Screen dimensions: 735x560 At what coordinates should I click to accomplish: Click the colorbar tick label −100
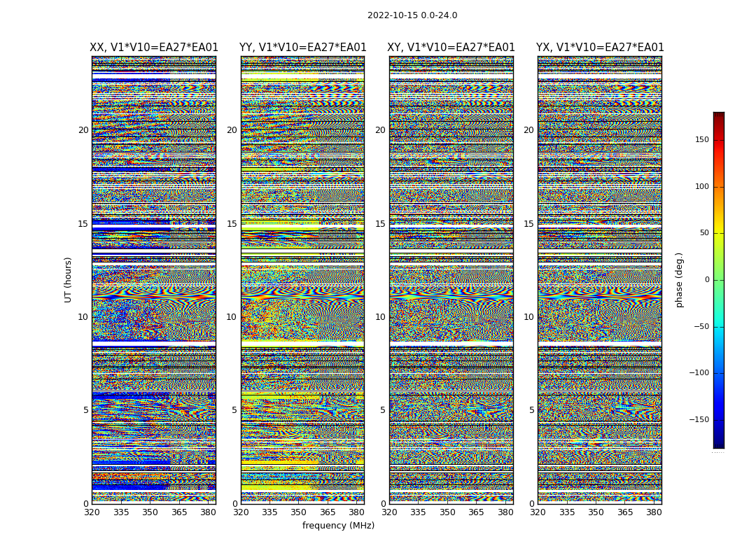pos(699,372)
